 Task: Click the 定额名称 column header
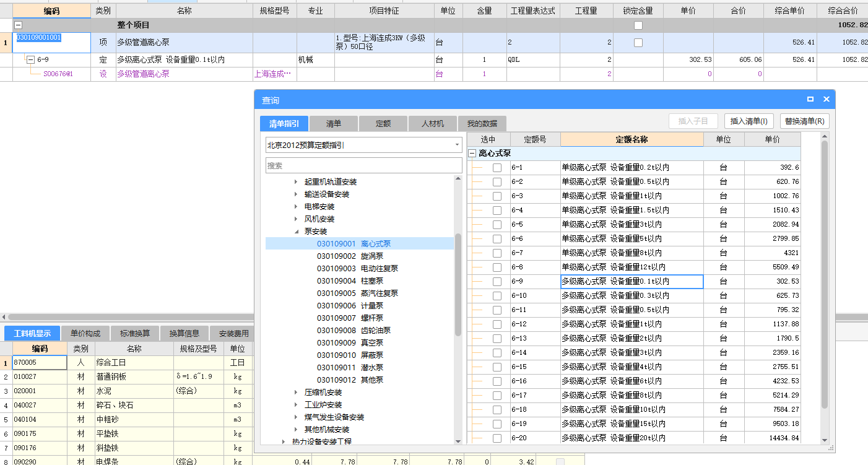point(631,139)
